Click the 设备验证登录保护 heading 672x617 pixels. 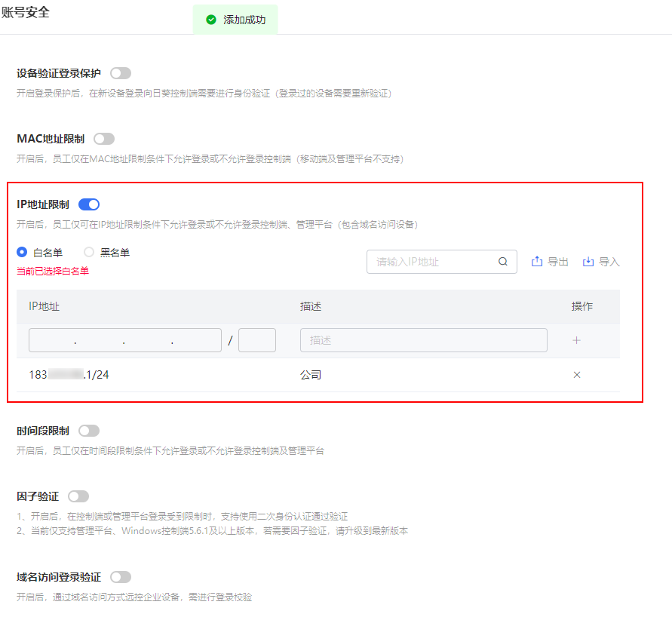point(59,73)
